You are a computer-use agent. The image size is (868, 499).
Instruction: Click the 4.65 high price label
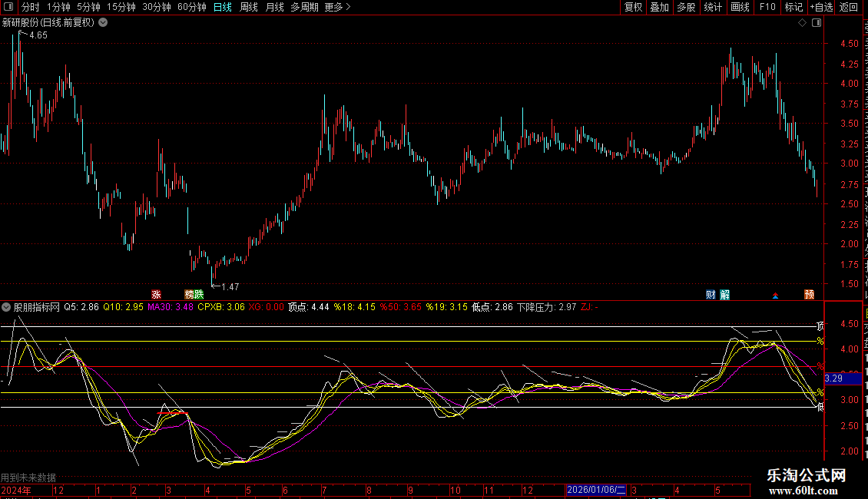click(38, 35)
